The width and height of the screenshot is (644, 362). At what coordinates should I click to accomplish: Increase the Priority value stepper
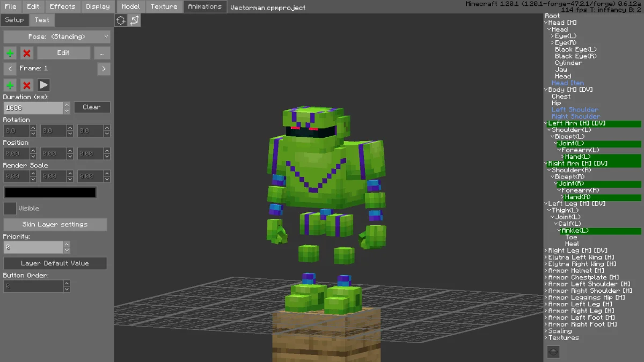pos(67,244)
